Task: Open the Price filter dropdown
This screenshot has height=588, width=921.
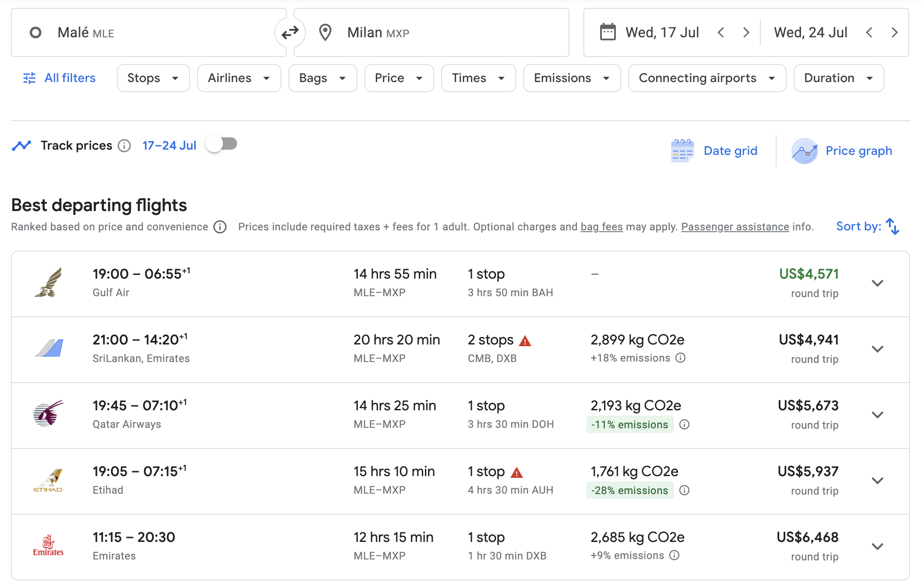Action: [399, 78]
